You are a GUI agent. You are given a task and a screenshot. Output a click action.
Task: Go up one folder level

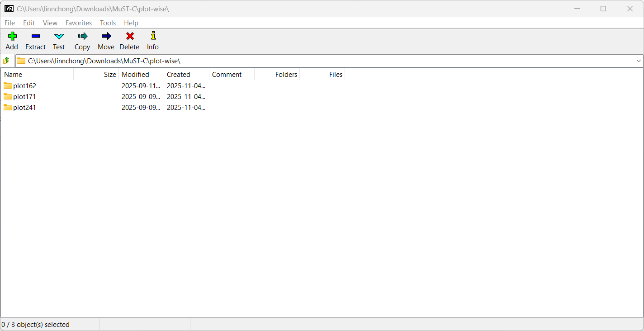point(6,61)
